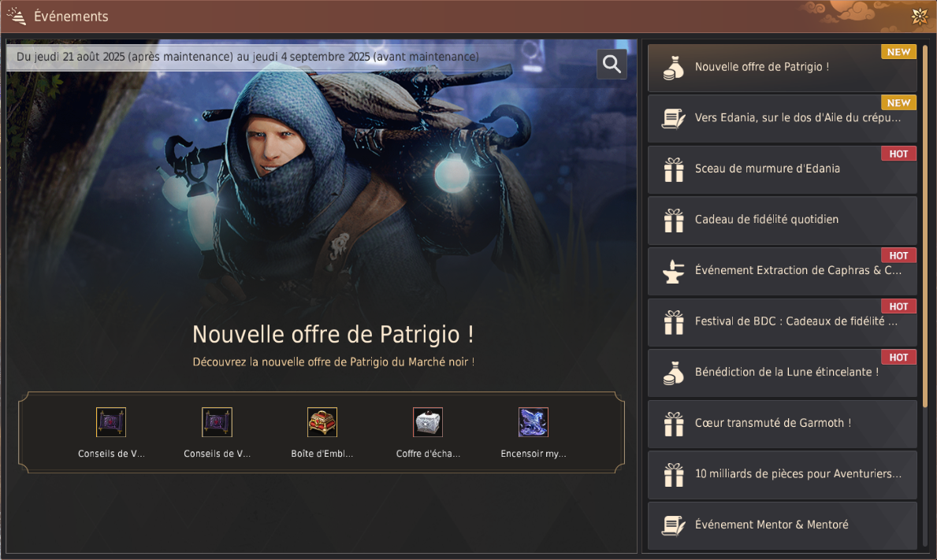Open Vers Edania, sur le dos d'Aile entry
The height and width of the screenshot is (560, 937).
[783, 118]
